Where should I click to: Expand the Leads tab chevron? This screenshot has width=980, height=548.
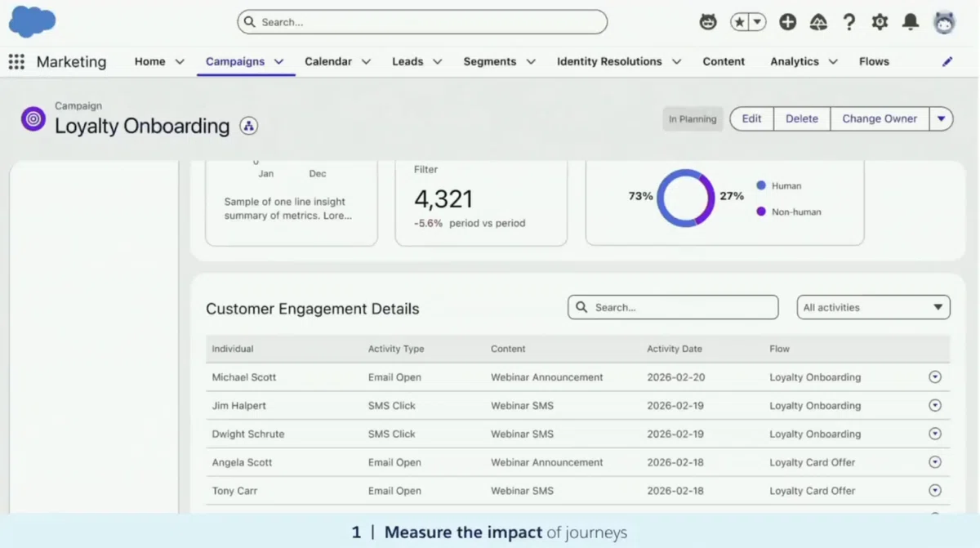coord(437,61)
